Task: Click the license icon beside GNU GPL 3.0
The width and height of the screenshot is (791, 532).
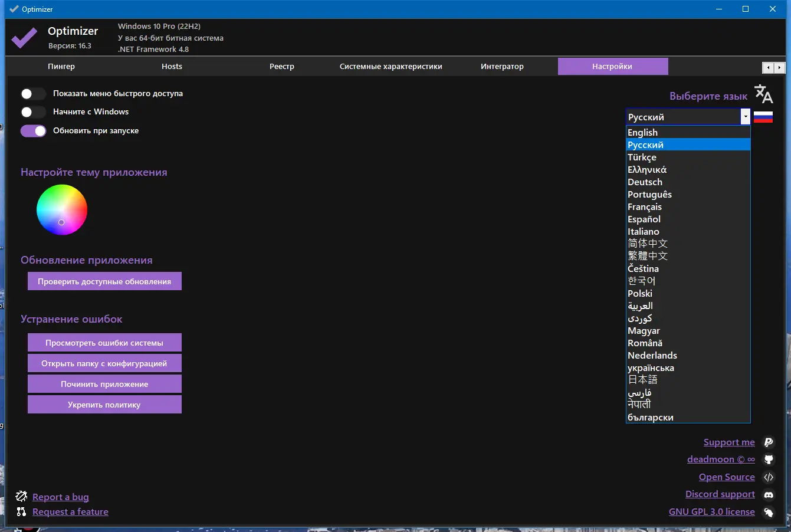Action: (769, 512)
